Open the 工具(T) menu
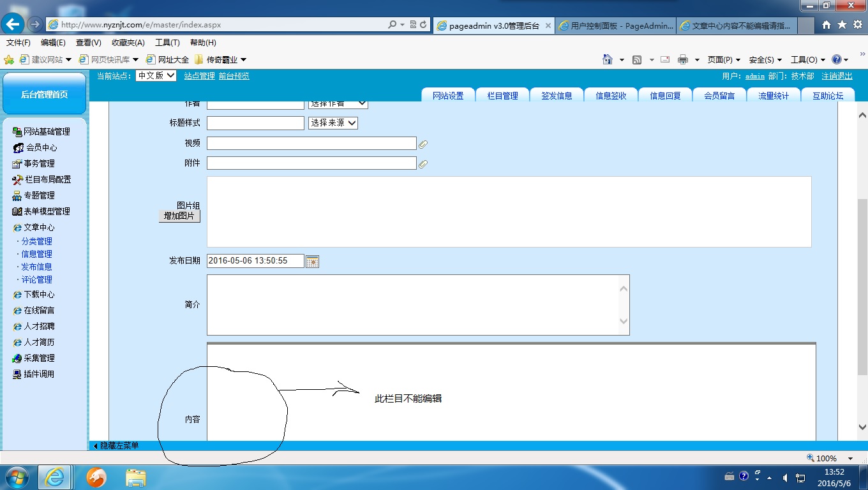Viewport: 868px width, 490px height. click(167, 43)
